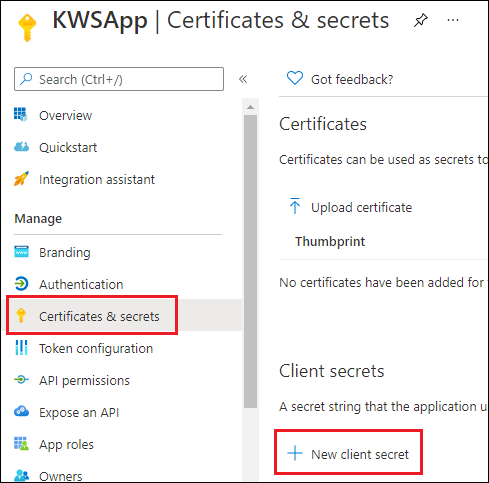This screenshot has height=483, width=489.
Task: Select Certificates & secrets menu entry
Action: point(92,315)
